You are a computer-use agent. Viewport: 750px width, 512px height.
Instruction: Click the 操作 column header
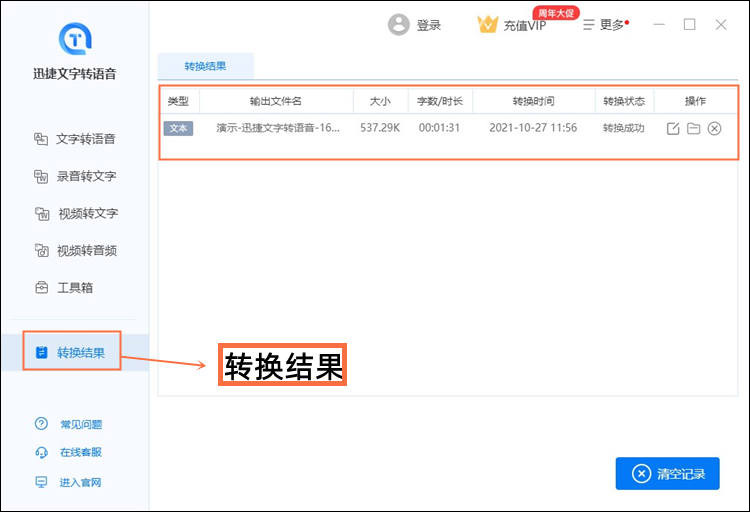pyautogui.click(x=695, y=101)
